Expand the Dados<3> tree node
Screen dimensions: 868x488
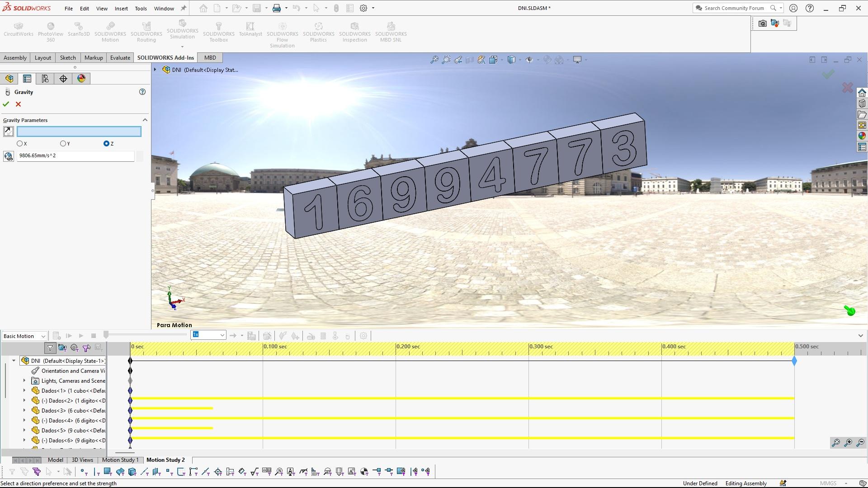pos(24,411)
